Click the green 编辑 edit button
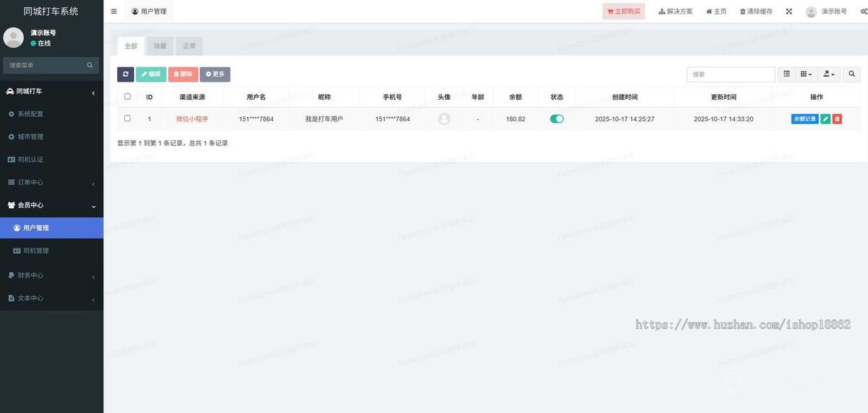This screenshot has width=868, height=413. (x=151, y=74)
